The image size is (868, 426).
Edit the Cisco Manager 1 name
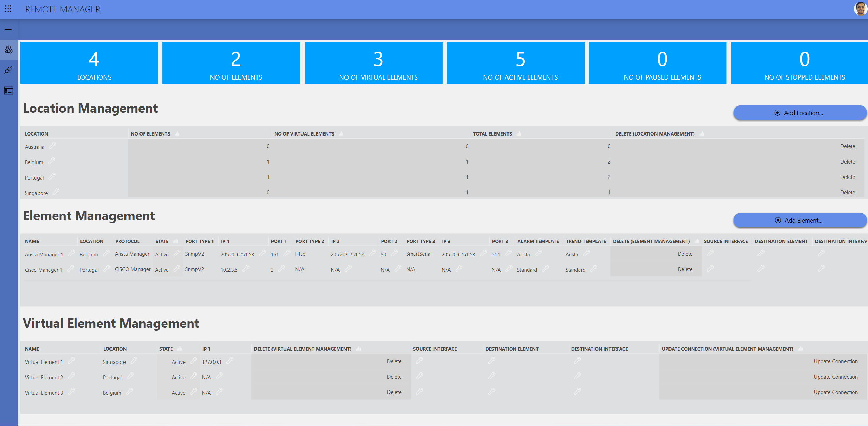[x=71, y=269]
